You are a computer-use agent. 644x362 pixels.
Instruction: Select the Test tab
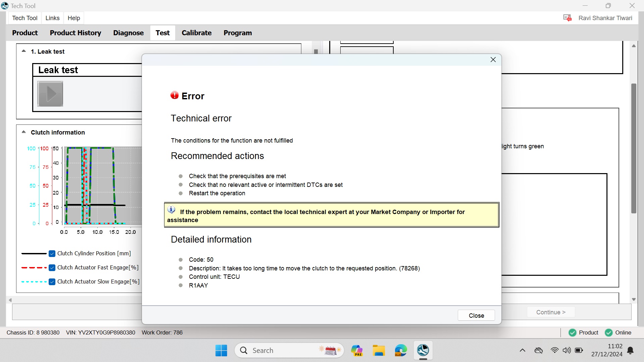click(162, 33)
